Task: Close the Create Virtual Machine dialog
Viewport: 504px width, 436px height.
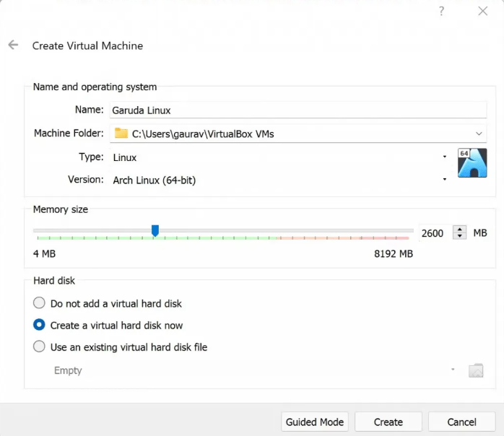Action: tap(483, 12)
